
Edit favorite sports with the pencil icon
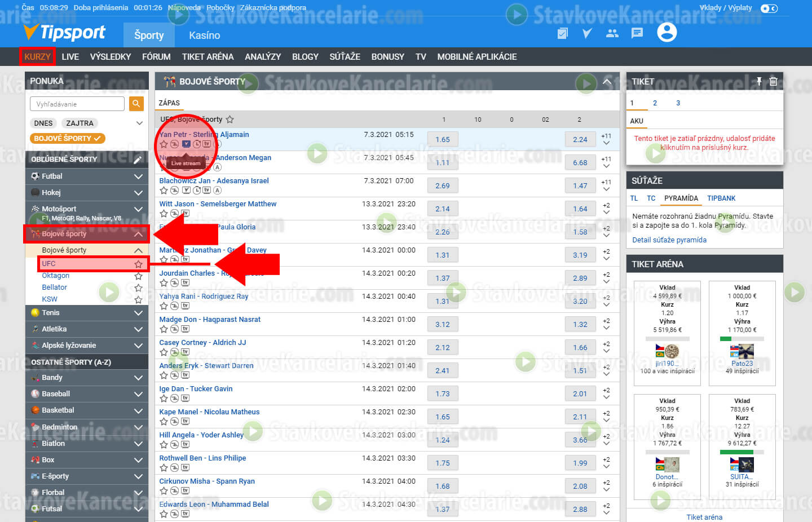pyautogui.click(x=138, y=160)
